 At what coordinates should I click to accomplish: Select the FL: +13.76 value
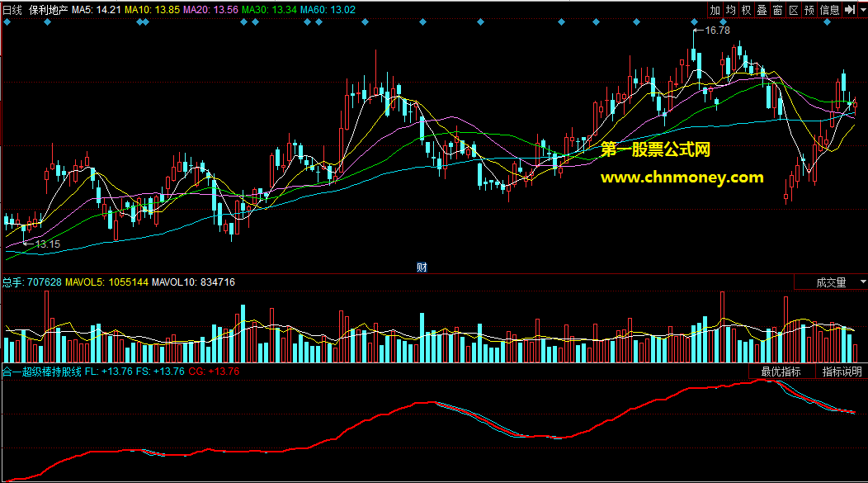[109, 372]
